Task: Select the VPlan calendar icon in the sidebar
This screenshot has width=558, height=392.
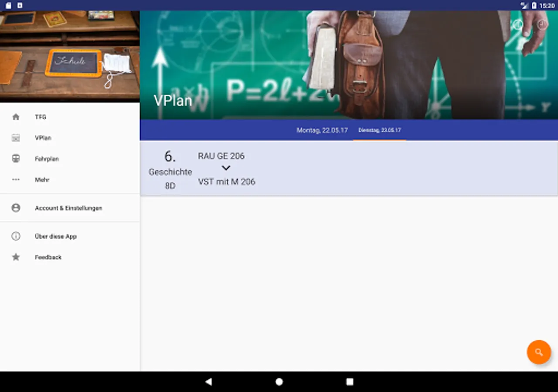Action: (16, 138)
